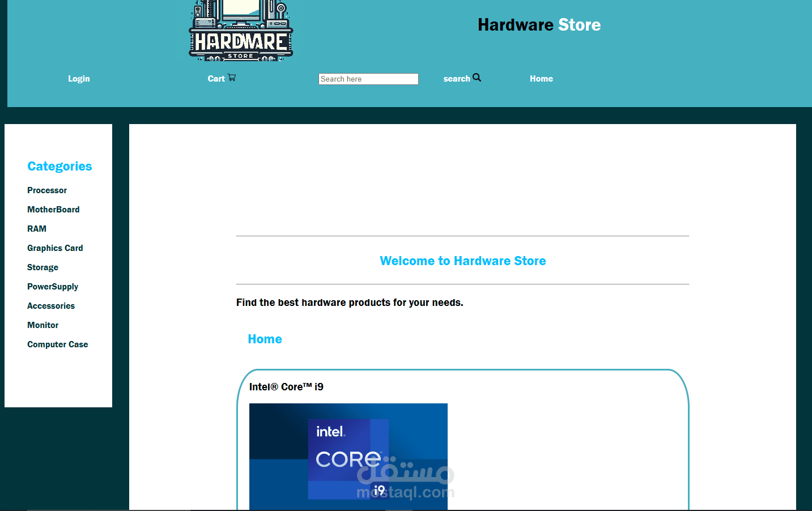812x511 pixels.
Task: Browse the Computer Case category
Action: point(57,344)
